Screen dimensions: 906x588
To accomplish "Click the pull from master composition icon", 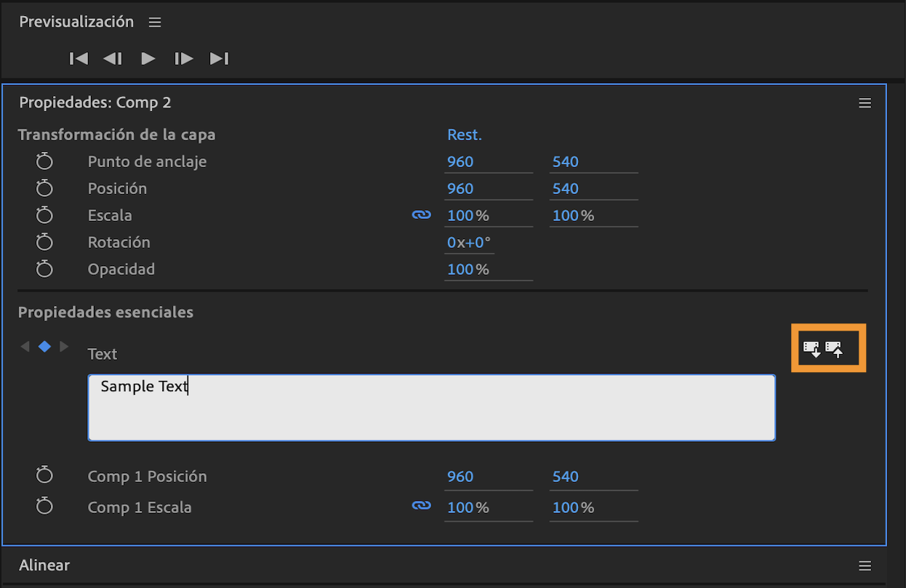I will tap(811, 349).
